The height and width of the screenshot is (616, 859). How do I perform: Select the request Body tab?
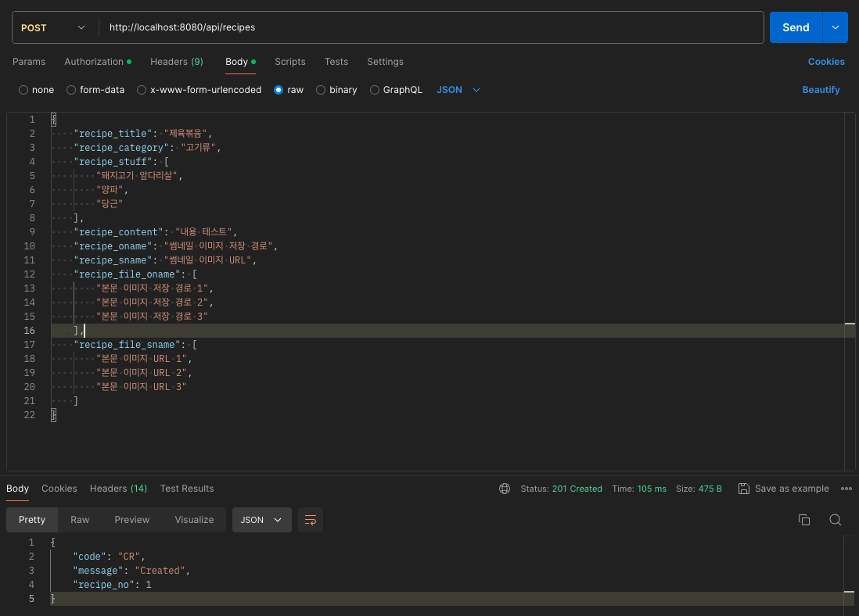(240, 62)
